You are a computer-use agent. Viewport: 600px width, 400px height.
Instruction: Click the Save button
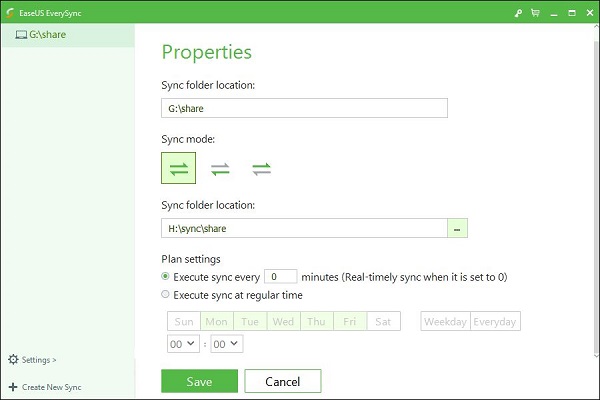tap(199, 381)
